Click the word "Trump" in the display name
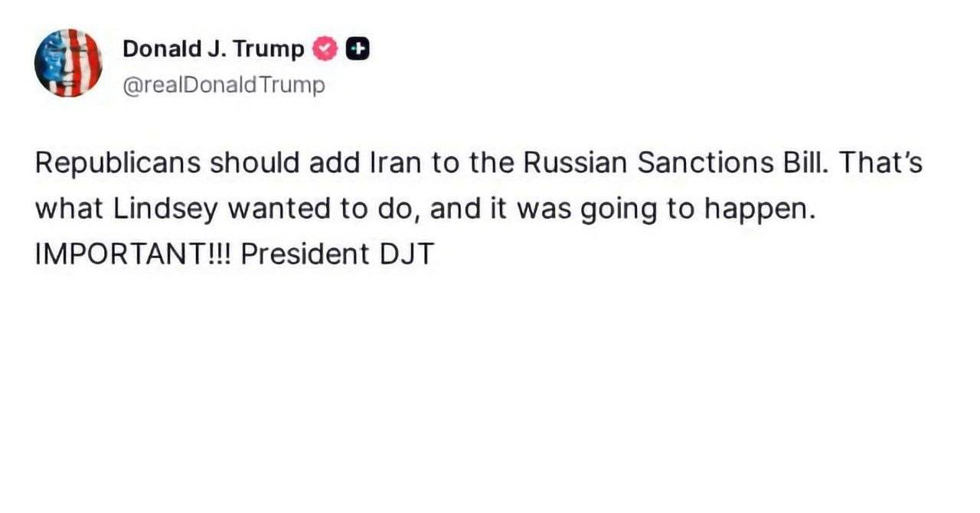The height and width of the screenshot is (513, 980). [x=268, y=50]
